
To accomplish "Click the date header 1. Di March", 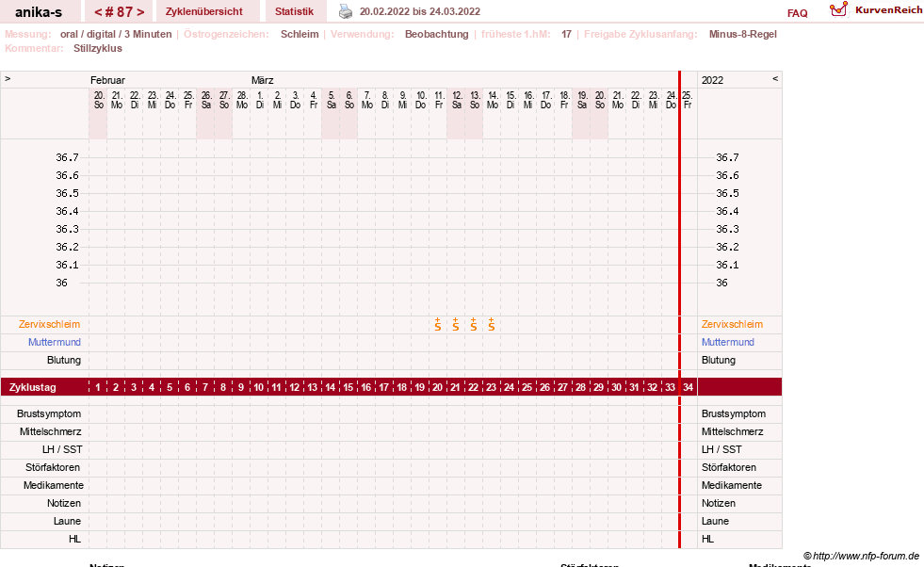I will pos(260,100).
